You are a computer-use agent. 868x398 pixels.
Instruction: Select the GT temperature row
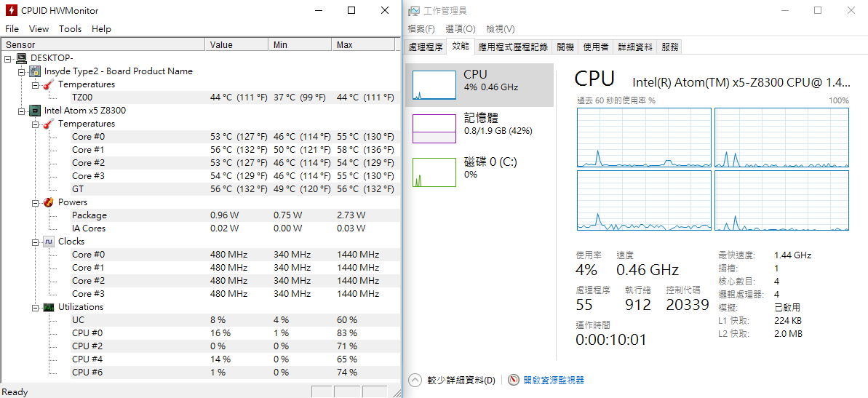235,188
